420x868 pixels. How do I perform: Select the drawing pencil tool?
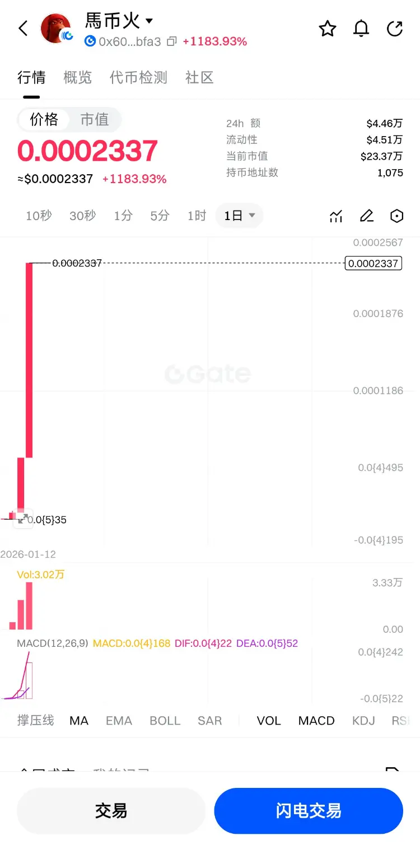point(366,216)
